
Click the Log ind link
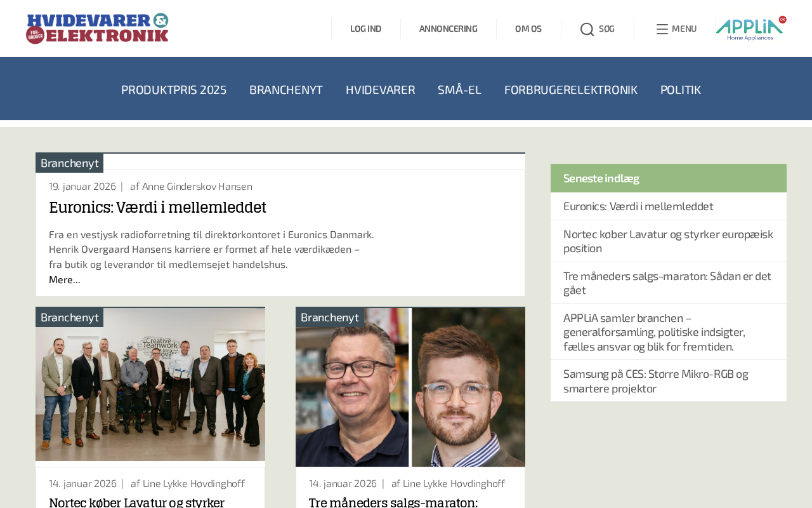pos(366,29)
